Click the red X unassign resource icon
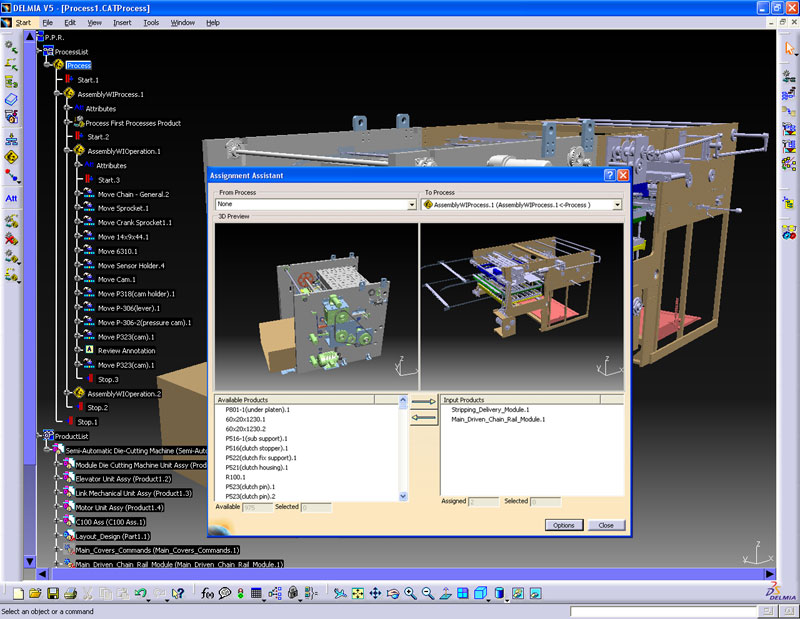Viewport: 800px width, 619px height. point(11,238)
